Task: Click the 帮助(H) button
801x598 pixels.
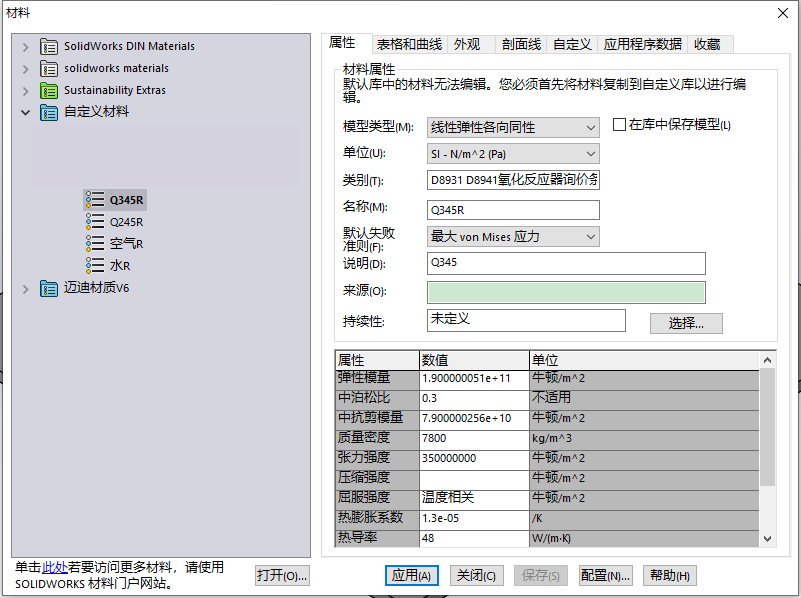Action: tap(670, 576)
